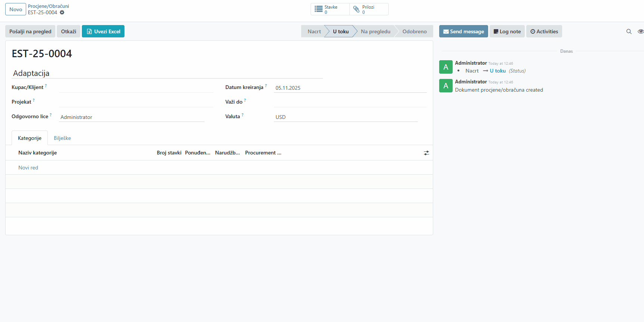Click the Važi do date field
Screen dimensions: 644x322
(x=350, y=102)
